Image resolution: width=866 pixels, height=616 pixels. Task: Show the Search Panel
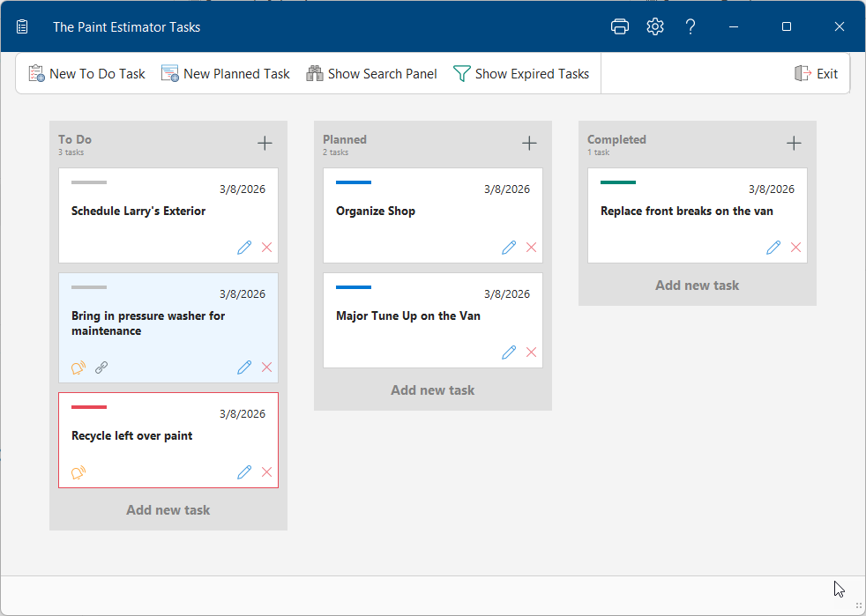pyautogui.click(x=371, y=73)
